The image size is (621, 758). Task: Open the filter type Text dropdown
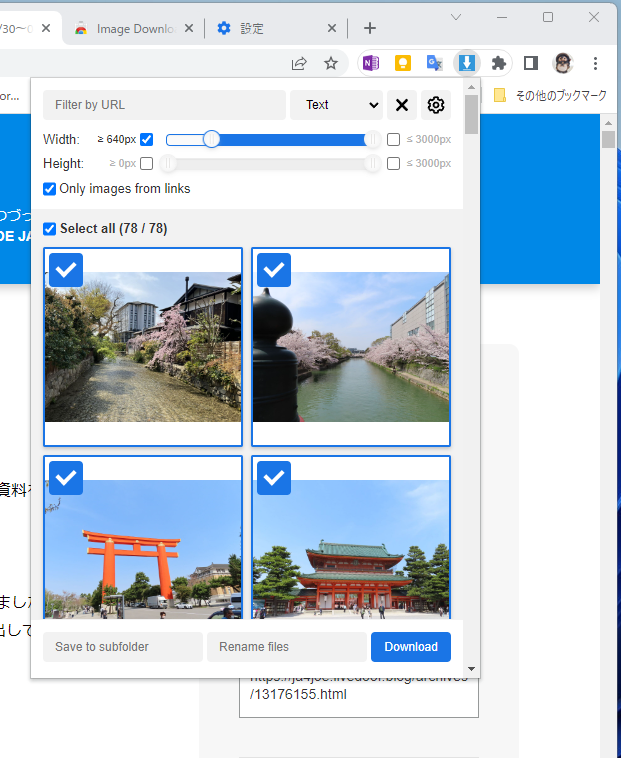pyautogui.click(x=336, y=105)
